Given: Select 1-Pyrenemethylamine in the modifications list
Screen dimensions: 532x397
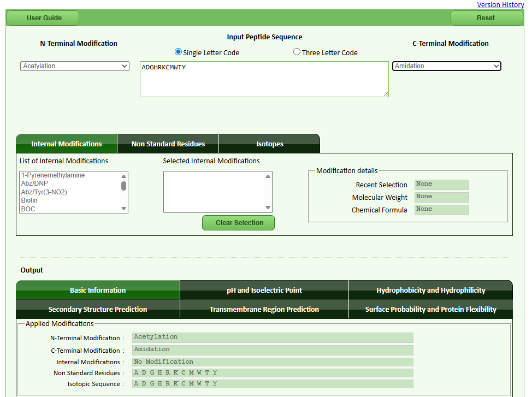Looking at the screenshot, I should click(x=52, y=175).
